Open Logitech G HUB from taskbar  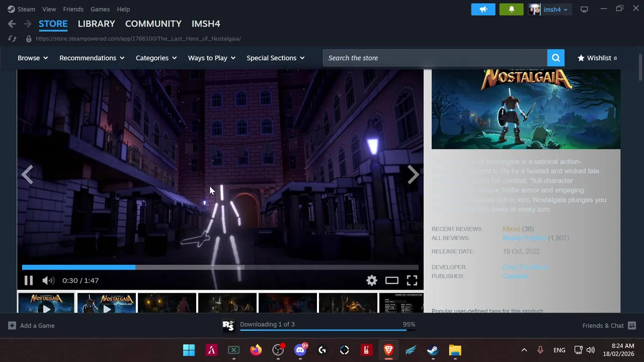click(x=322, y=350)
